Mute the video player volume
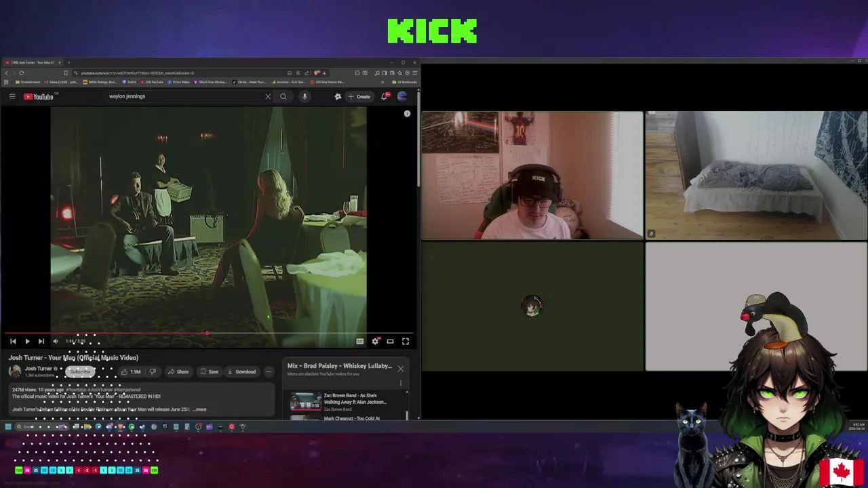The image size is (868, 488). coord(56,342)
